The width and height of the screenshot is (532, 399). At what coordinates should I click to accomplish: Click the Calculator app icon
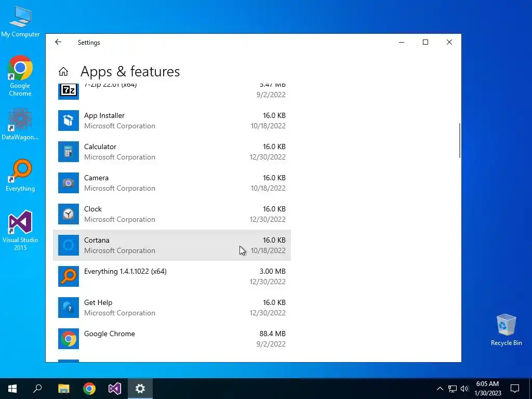click(x=69, y=152)
